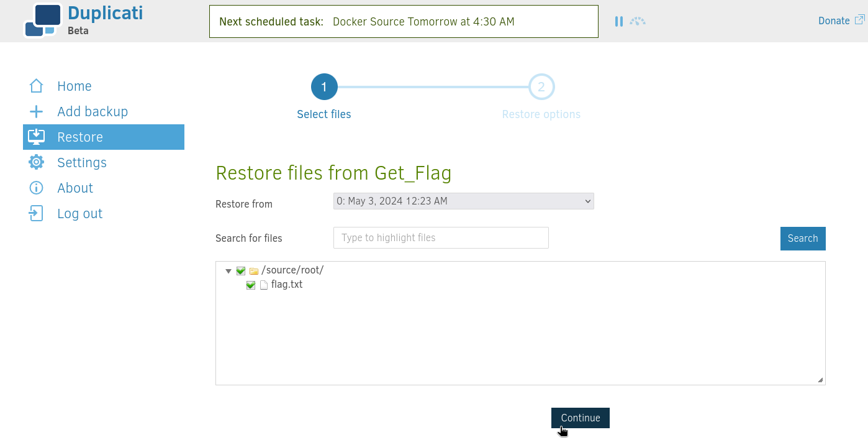Click the Home house icon
Screen dimensions: 868x445
(x=37, y=86)
